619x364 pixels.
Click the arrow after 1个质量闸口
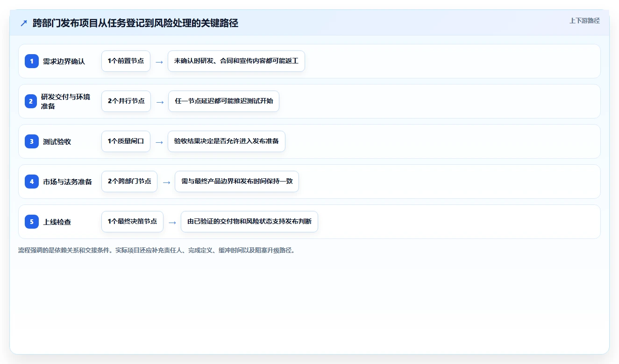159,142
